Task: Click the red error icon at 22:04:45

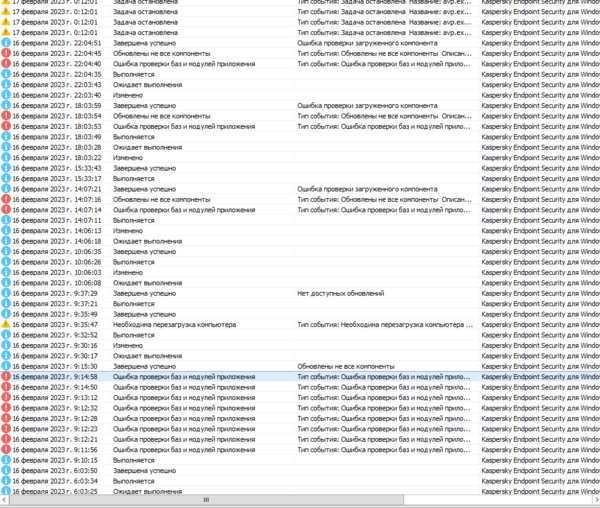Action: pyautogui.click(x=6, y=53)
